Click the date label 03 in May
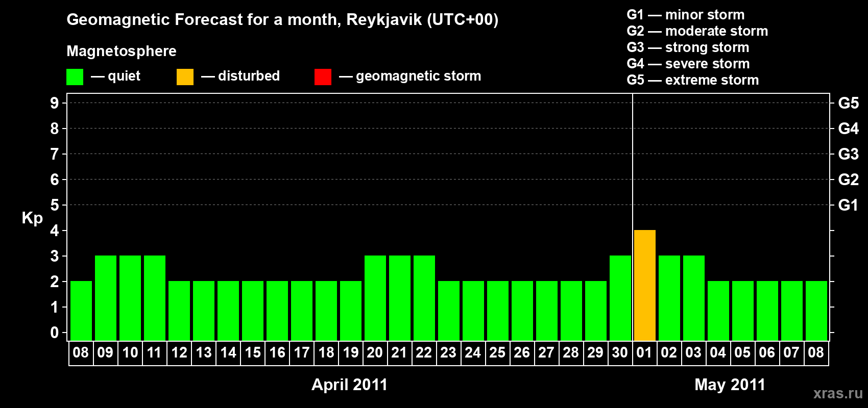This screenshot has height=408, width=868. click(x=693, y=352)
